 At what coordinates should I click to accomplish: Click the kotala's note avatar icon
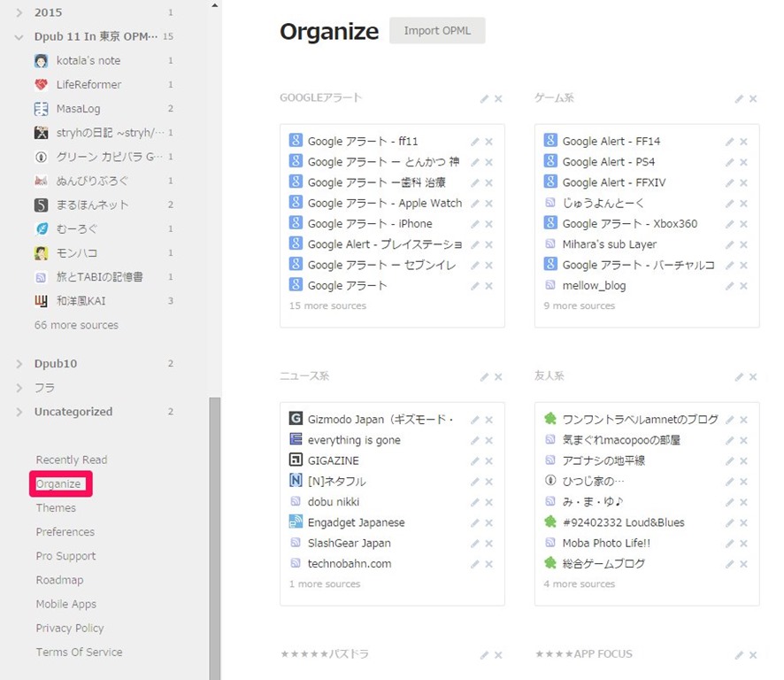[x=41, y=61]
